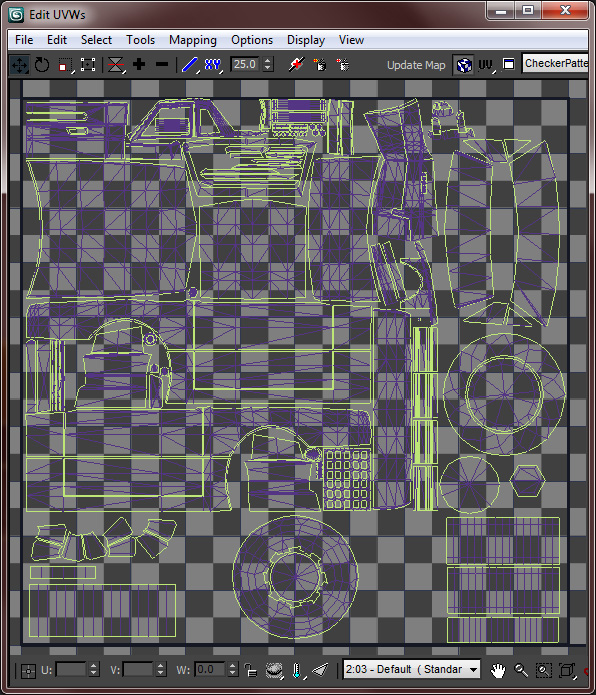The image size is (596, 695).
Task: Toggle the Lock Selected Subobjects padlock
Action: pos(251,670)
